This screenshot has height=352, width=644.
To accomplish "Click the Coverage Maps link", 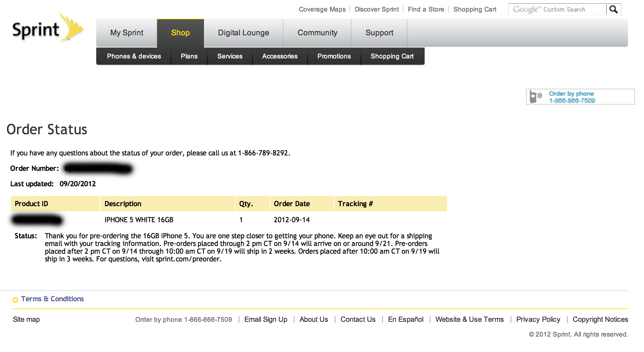I will [322, 9].
